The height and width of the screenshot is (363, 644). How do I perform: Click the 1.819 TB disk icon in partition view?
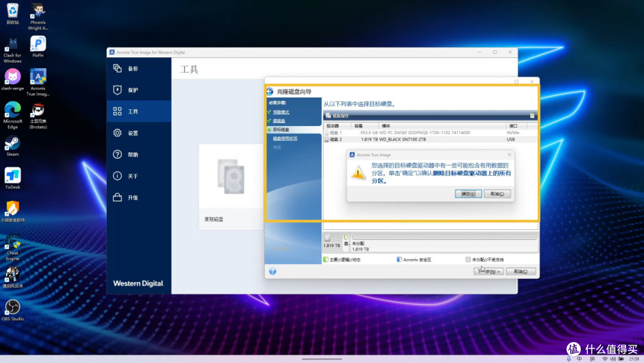(x=327, y=238)
